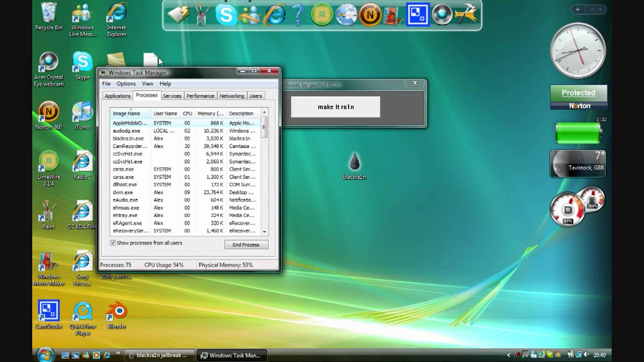Open Windows Live Messenger desktop shortcut

click(83, 20)
